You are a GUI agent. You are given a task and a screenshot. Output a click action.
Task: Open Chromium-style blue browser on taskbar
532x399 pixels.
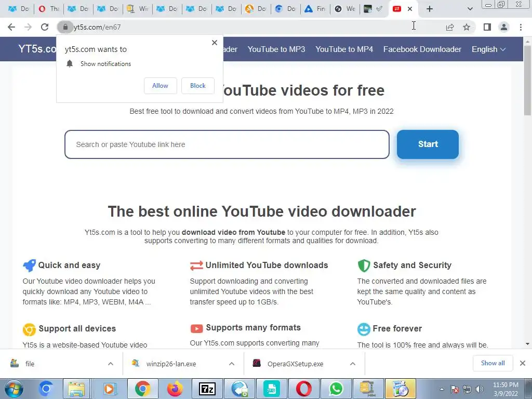click(x=46, y=389)
